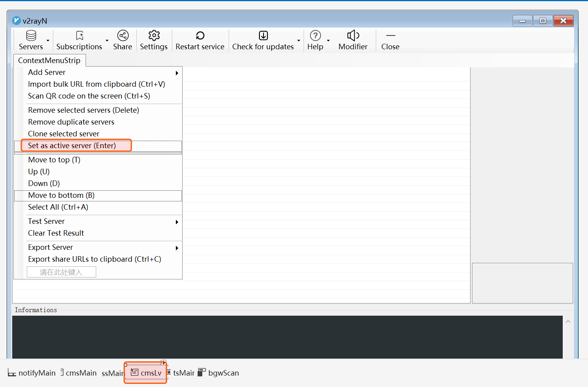
Task: Click the Check for updates icon
Action: coord(263,36)
